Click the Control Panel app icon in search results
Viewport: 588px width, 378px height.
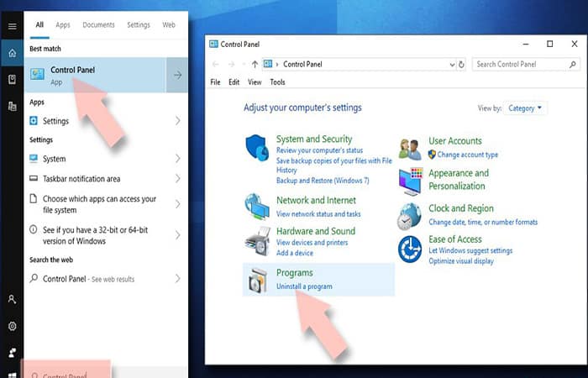(x=38, y=74)
